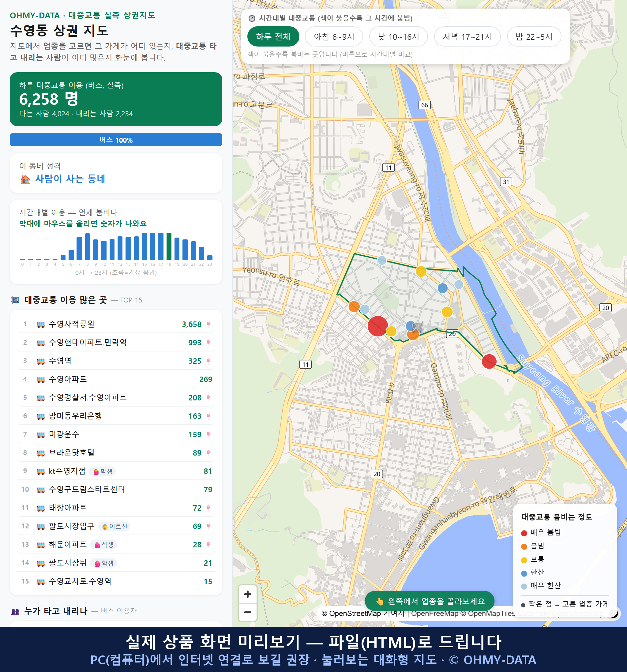This screenshot has width=627, height=672.
Task: Select 수영구드림스타트센터 stop in the list
Action: (116, 490)
